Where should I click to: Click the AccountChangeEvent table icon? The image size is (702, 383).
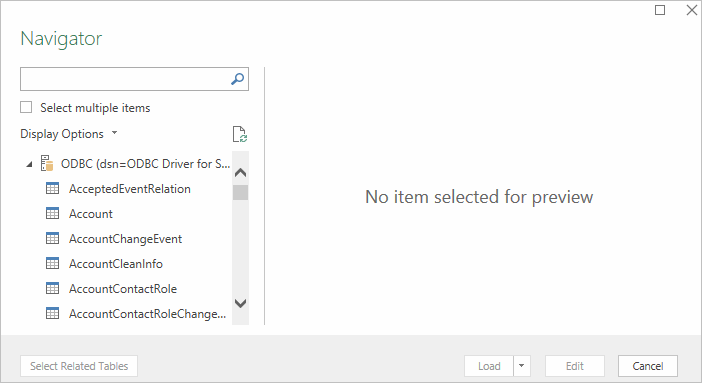click(x=52, y=239)
